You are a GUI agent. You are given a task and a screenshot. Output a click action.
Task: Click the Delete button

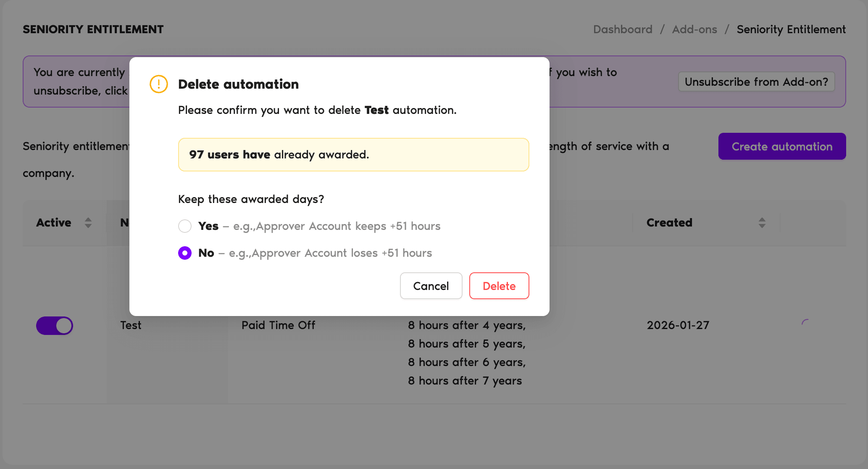499,286
